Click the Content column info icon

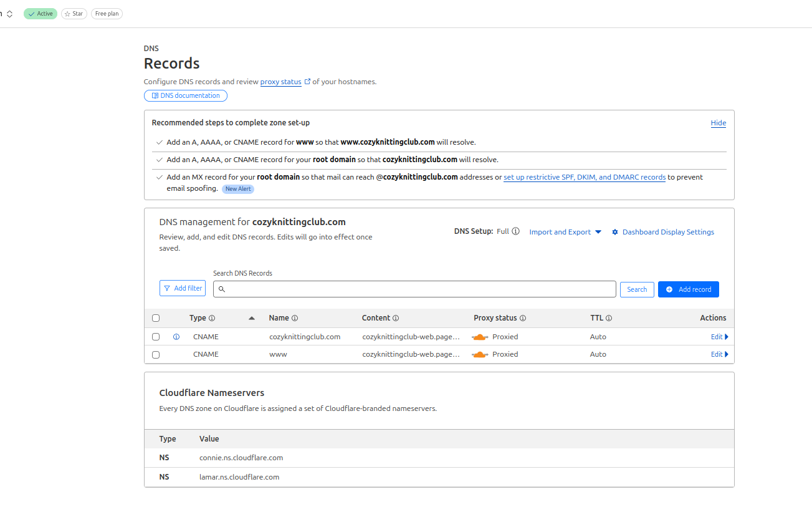[396, 318]
